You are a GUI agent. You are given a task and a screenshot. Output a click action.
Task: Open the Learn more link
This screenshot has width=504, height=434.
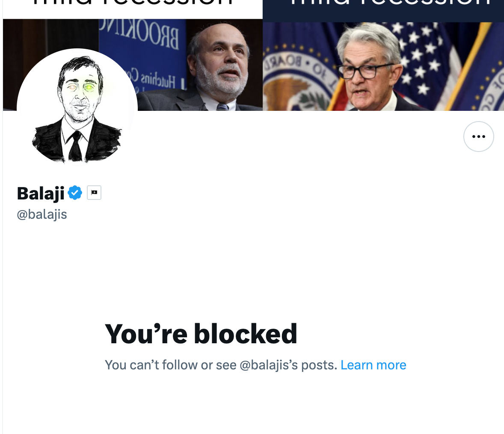(x=373, y=365)
